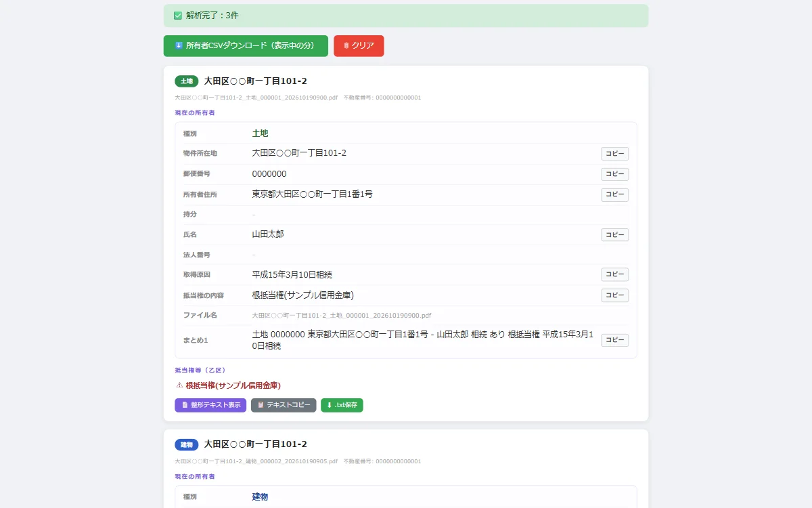Click the 所有者CSVダウンロード button
Screen dimensions: 812x508
coord(246,45)
